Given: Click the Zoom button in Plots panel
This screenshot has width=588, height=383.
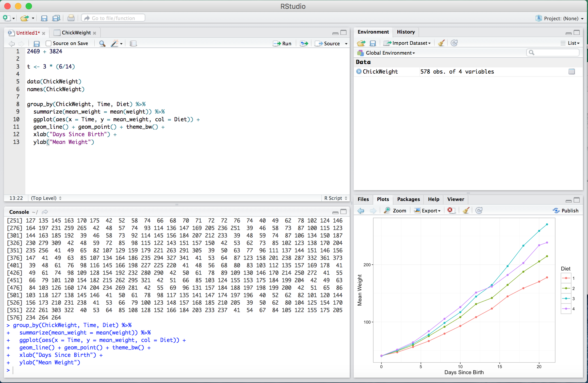Looking at the screenshot, I should point(395,210).
